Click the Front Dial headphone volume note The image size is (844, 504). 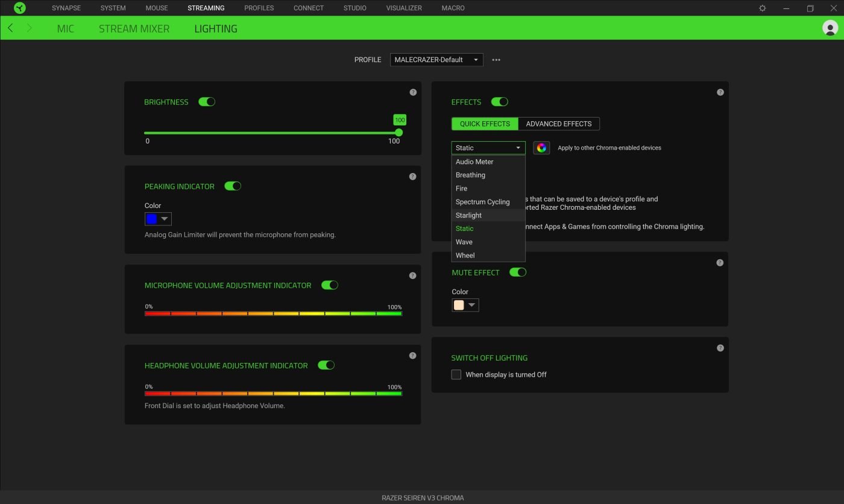[215, 406]
